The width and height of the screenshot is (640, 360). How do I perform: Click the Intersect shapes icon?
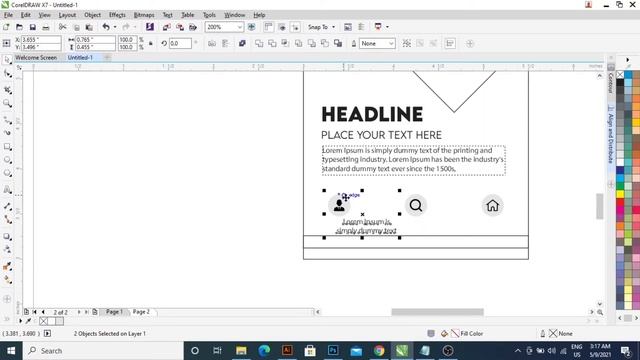pos(285,43)
